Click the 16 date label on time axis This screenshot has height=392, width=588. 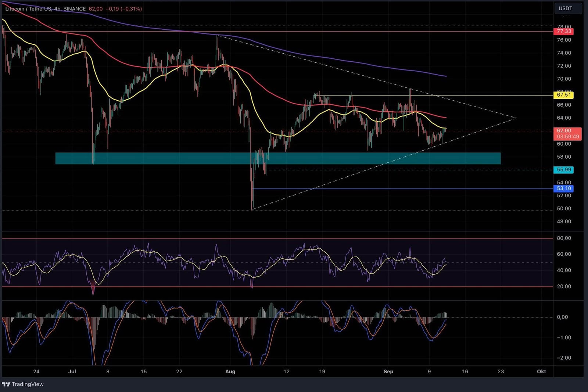click(x=465, y=371)
